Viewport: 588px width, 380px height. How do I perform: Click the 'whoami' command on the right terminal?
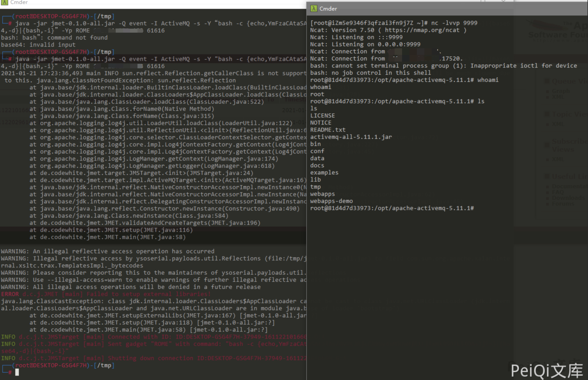pos(488,80)
